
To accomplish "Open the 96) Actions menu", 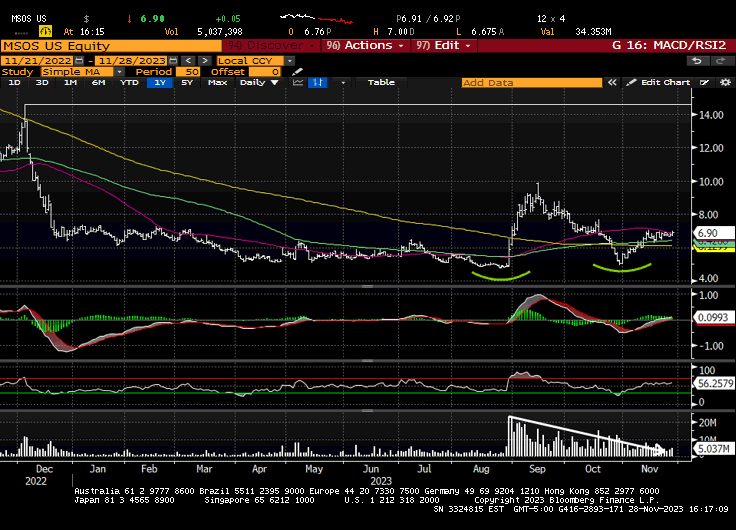I will [365, 46].
